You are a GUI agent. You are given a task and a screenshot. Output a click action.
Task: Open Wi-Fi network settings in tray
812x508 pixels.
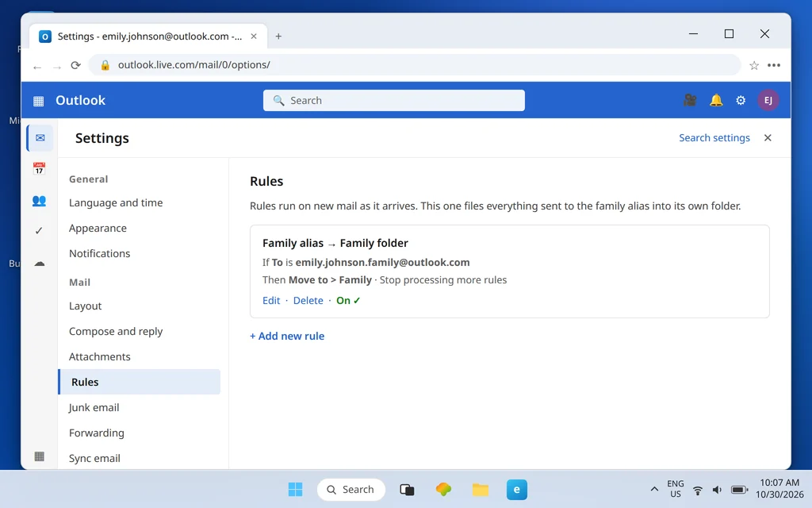[698, 490]
